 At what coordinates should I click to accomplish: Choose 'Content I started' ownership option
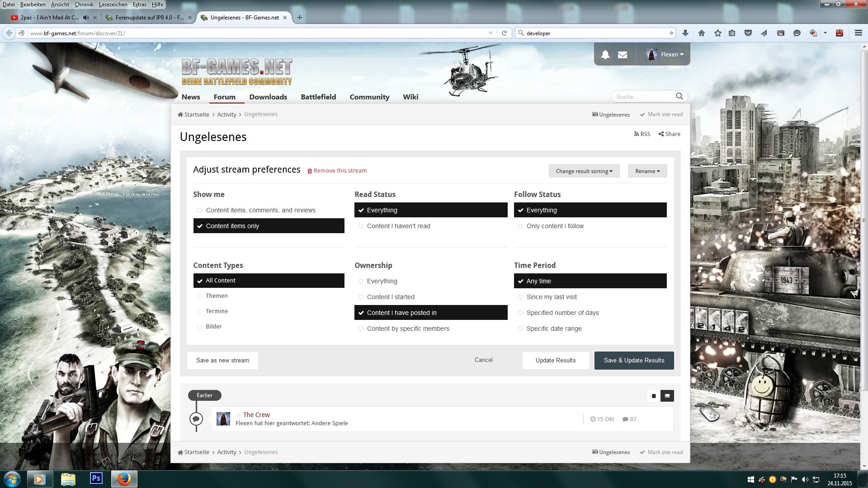[390, 297]
